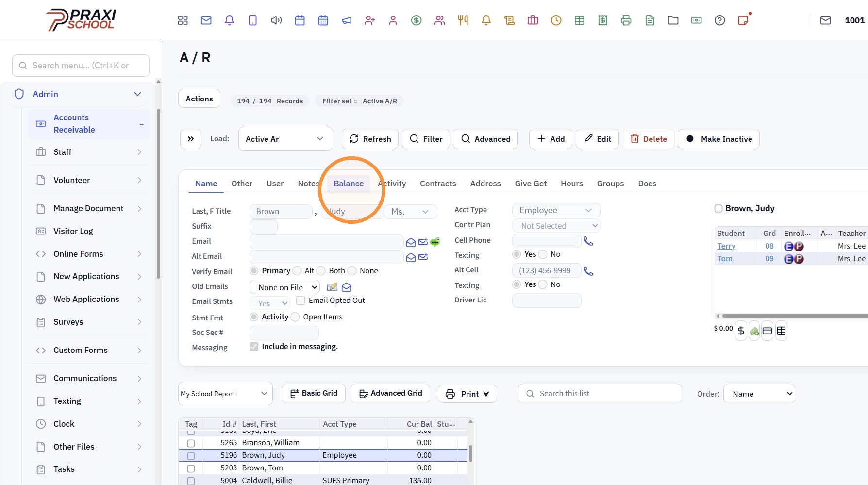Toggle the Include in messaging checkbox
Viewport: 868px width, 485px height.
point(254,347)
